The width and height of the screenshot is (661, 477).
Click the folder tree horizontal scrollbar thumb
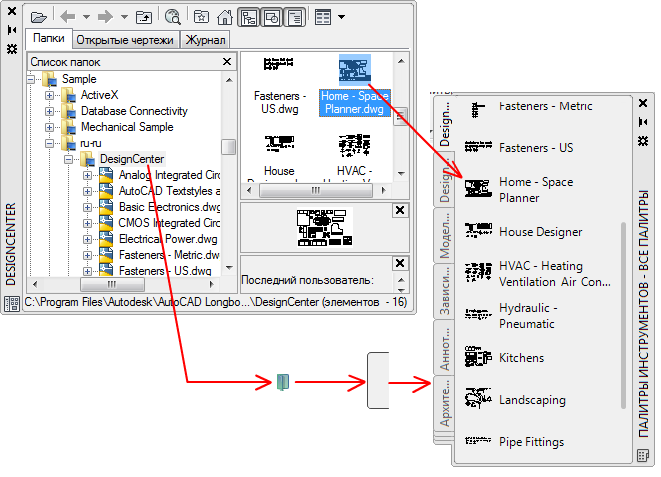[112, 284]
